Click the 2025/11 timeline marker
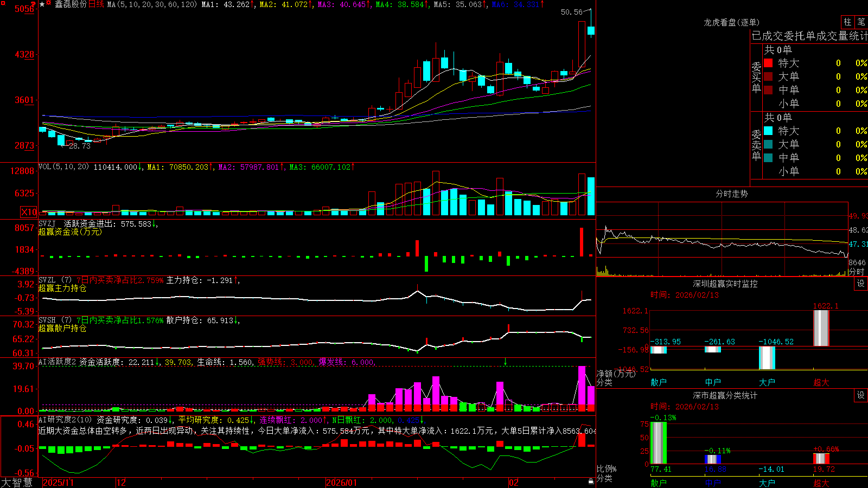This screenshot has height=488, width=868. coord(58,483)
